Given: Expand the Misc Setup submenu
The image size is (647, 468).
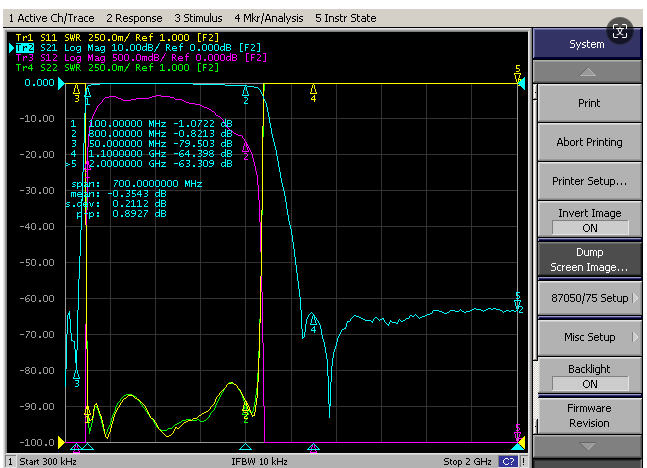Looking at the screenshot, I should tap(589, 337).
